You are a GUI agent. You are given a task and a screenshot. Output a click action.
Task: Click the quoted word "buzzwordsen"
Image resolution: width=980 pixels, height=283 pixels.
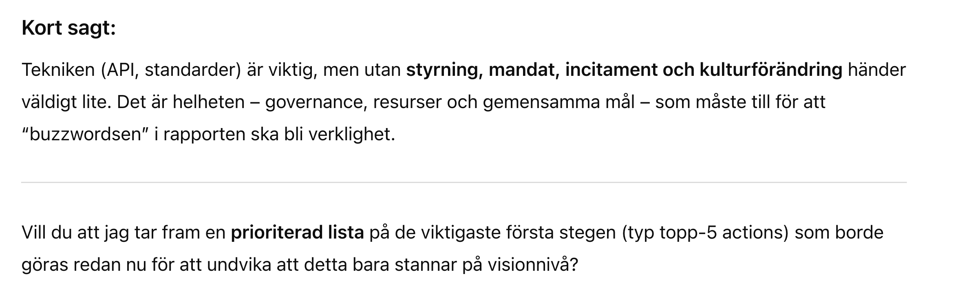coord(85,134)
